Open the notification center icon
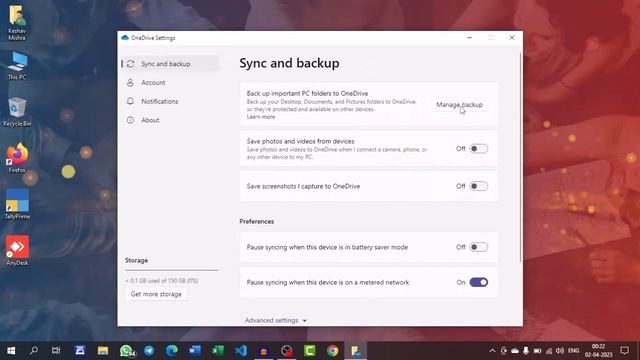The height and width of the screenshot is (360, 640). (624, 351)
